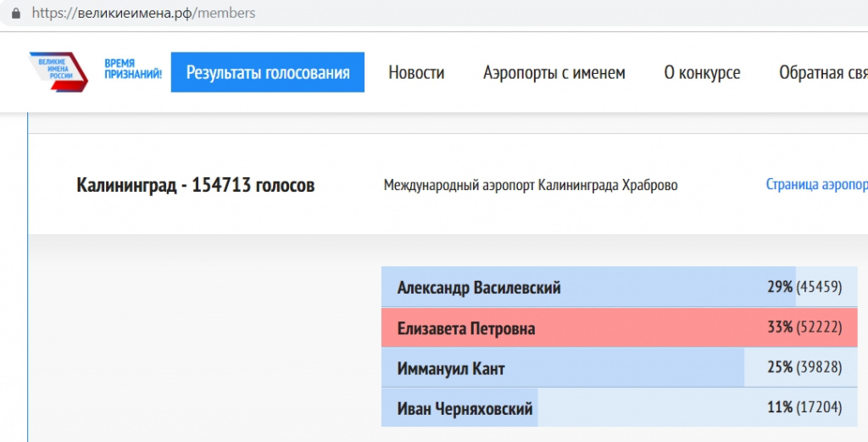Image resolution: width=868 pixels, height=442 pixels.
Task: Go to Аэропорты с именем page
Action: pyautogui.click(x=554, y=73)
